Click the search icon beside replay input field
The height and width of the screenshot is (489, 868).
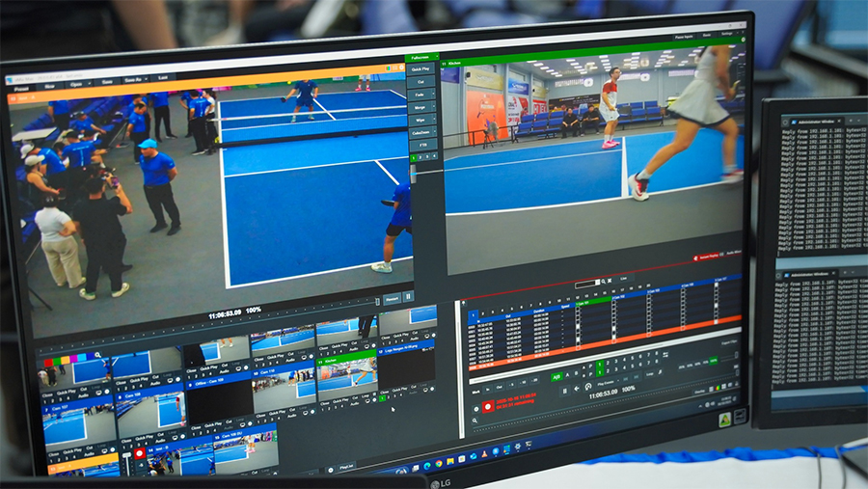coord(604,282)
